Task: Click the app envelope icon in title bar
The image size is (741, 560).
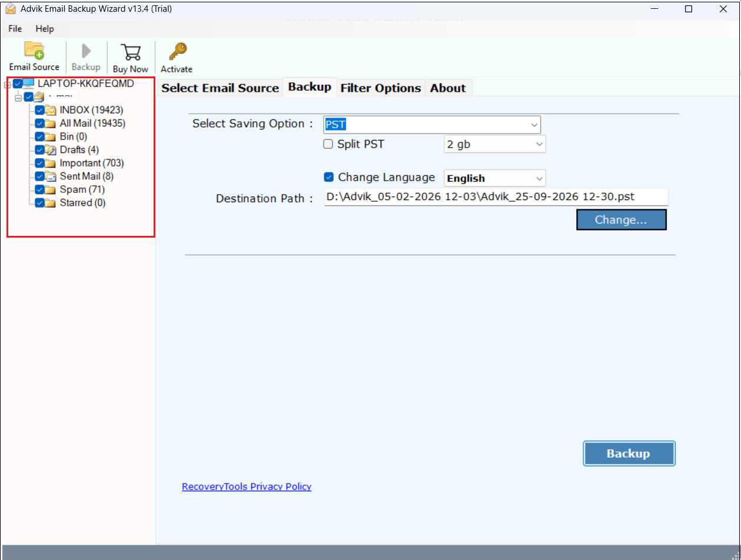Action: click(10, 9)
